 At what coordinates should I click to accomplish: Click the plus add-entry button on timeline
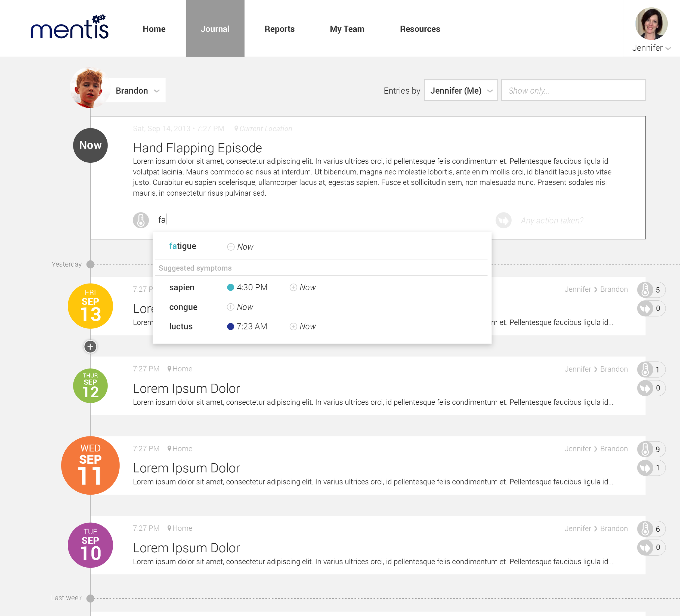tap(90, 346)
